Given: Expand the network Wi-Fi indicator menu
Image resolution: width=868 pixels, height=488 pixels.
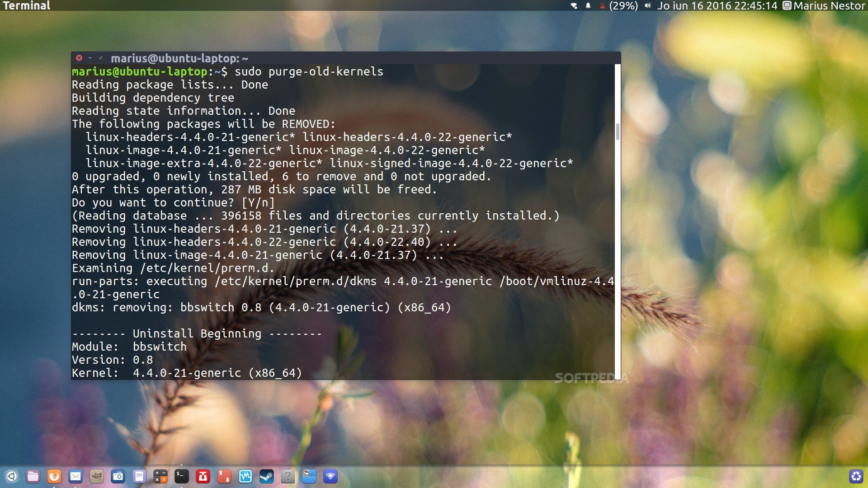Looking at the screenshot, I should (574, 6).
